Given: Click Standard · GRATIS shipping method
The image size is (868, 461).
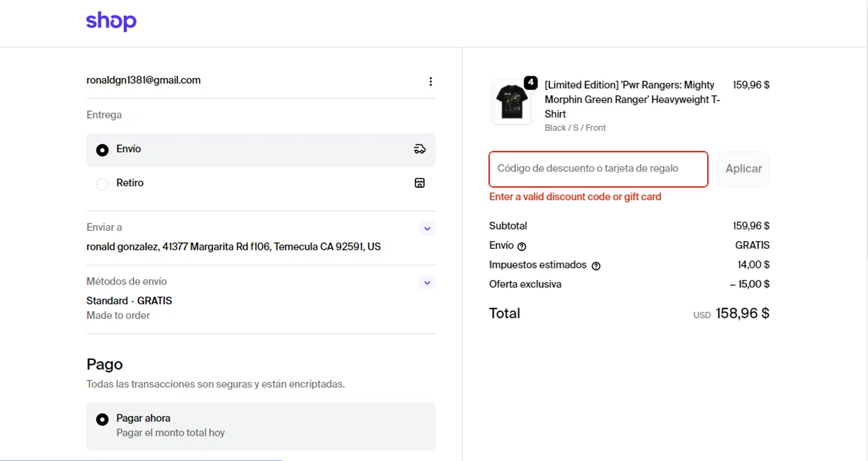Looking at the screenshot, I should point(129,301).
